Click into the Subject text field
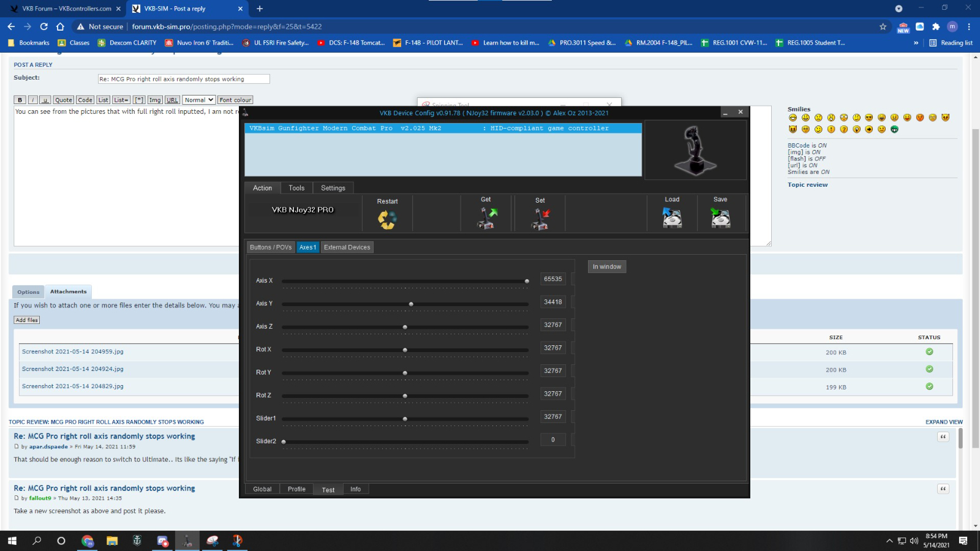Image resolution: width=980 pixels, height=551 pixels. pos(184,79)
